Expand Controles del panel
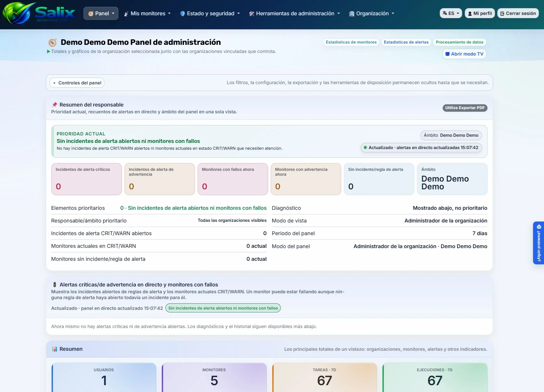This screenshot has height=392, width=544. click(x=77, y=83)
